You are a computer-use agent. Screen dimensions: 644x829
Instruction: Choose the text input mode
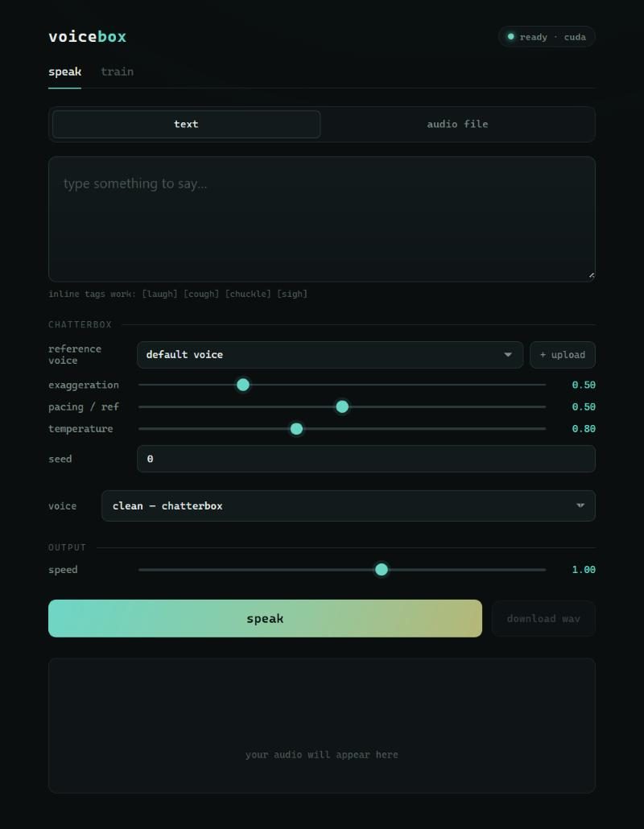click(186, 124)
